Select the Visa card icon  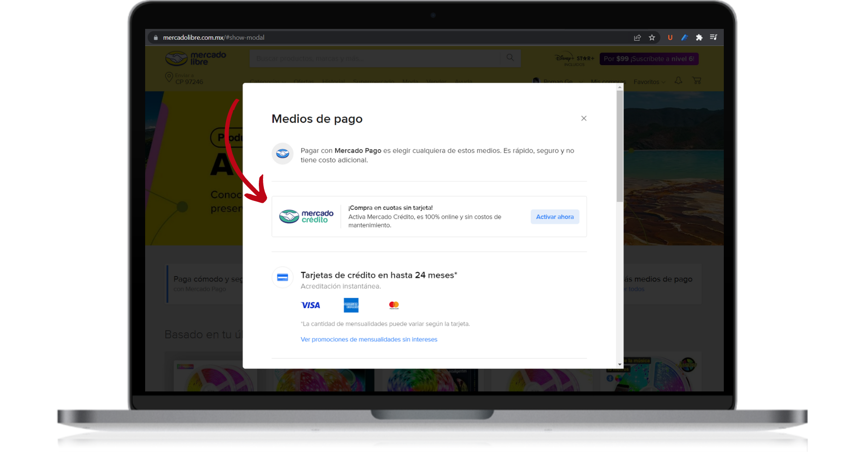(x=311, y=305)
